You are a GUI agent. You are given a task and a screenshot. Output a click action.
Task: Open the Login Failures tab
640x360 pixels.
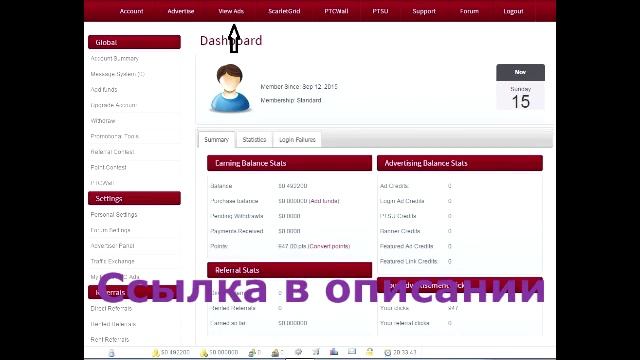[297, 140]
